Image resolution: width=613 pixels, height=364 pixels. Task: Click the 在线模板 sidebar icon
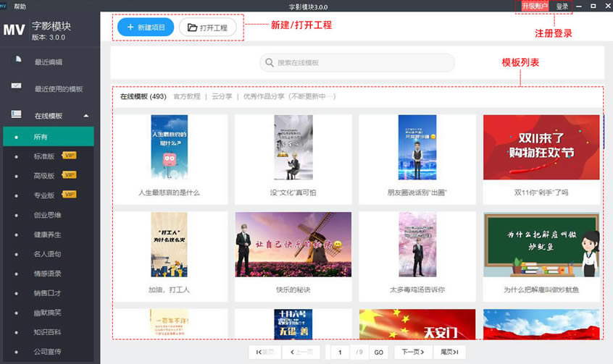17,114
